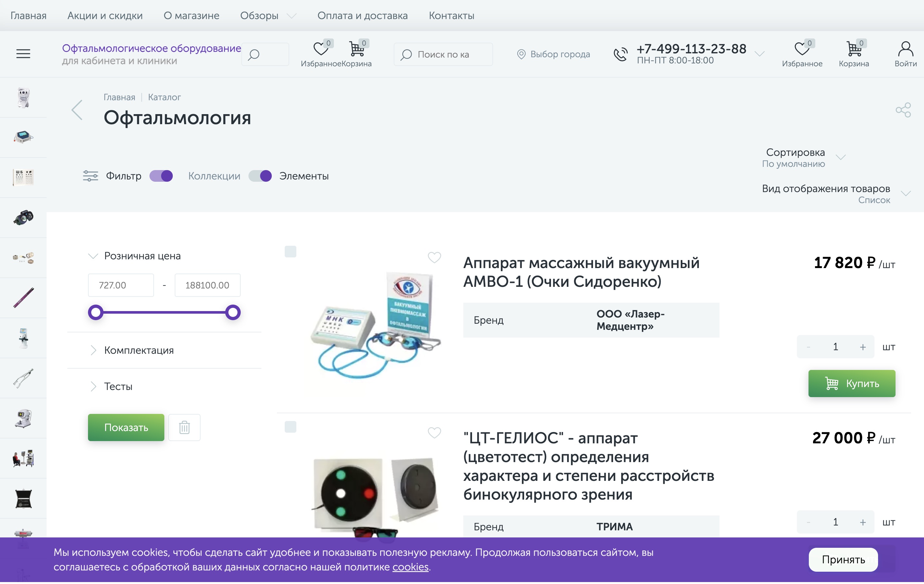This screenshot has width=924, height=584.
Task: Increase ЦТ-ГЕЛИОС quantity with plus
Action: tap(863, 522)
